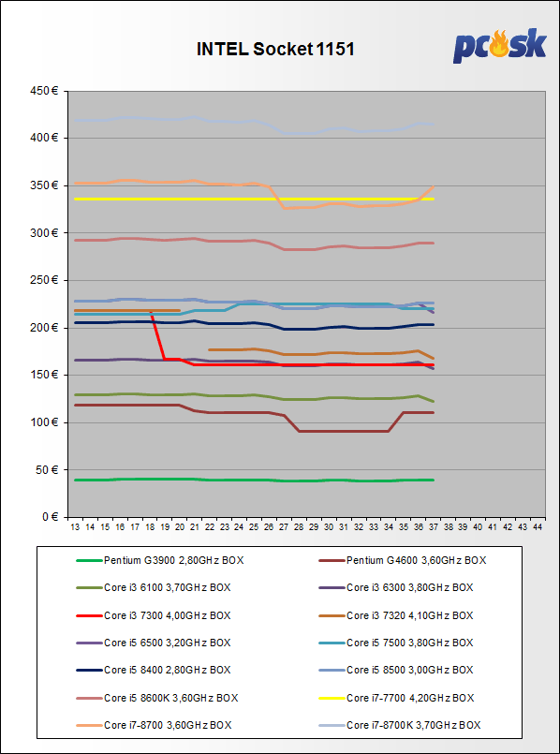This screenshot has width=560, height=754.
Task: Click the 350 € y-axis label
Action: pyautogui.click(x=44, y=185)
